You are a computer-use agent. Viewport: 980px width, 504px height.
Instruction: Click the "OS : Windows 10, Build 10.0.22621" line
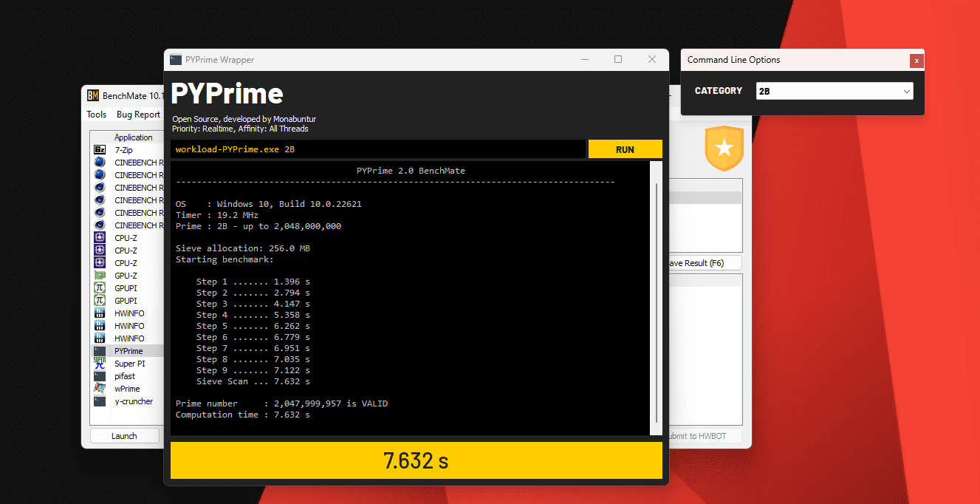click(269, 204)
